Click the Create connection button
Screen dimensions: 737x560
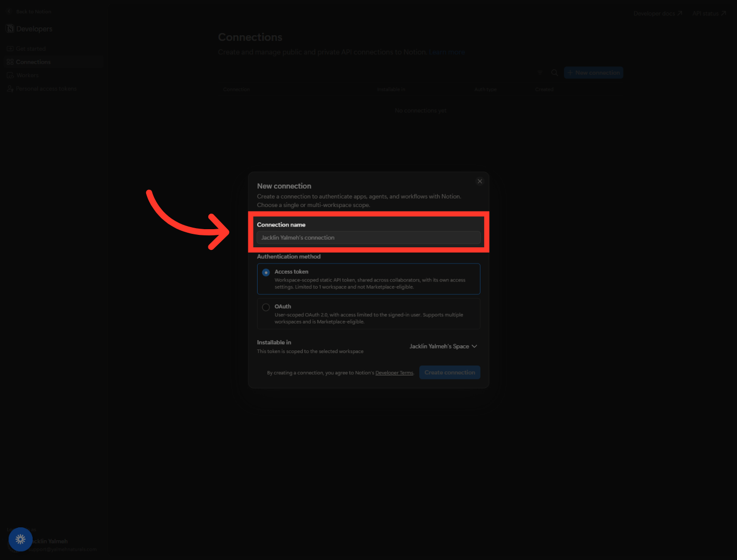coord(450,372)
